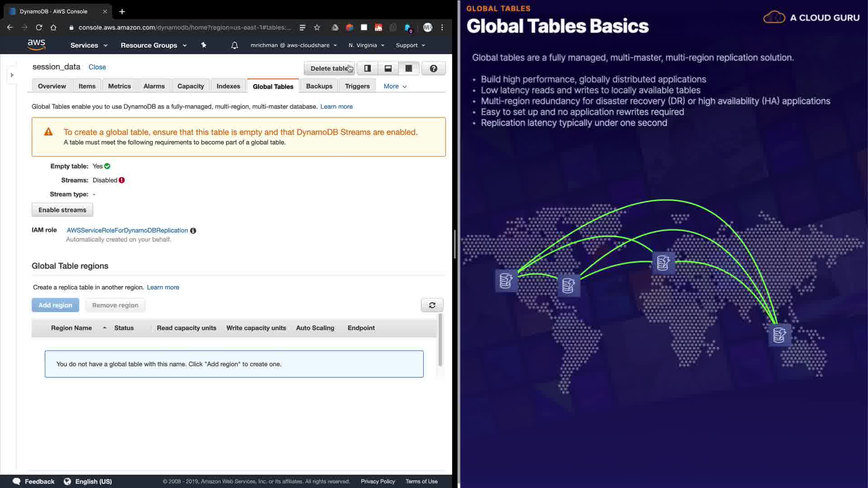
Task: Click the pin shortcuts icon in navbar
Action: tap(203, 45)
